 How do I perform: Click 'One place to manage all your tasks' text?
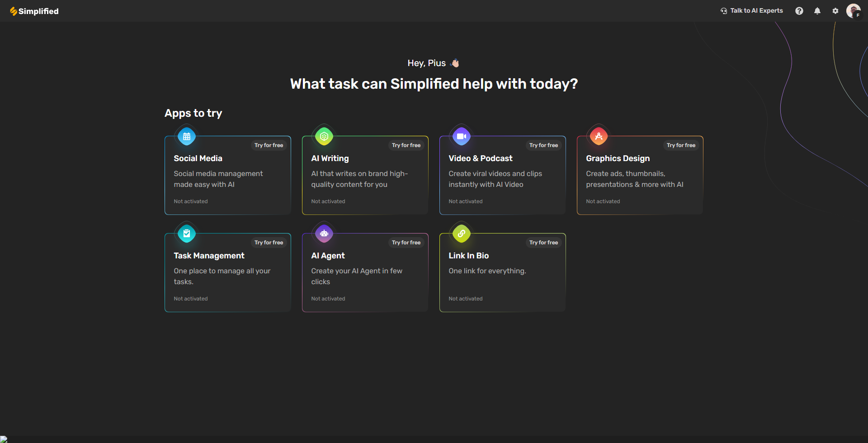click(222, 276)
